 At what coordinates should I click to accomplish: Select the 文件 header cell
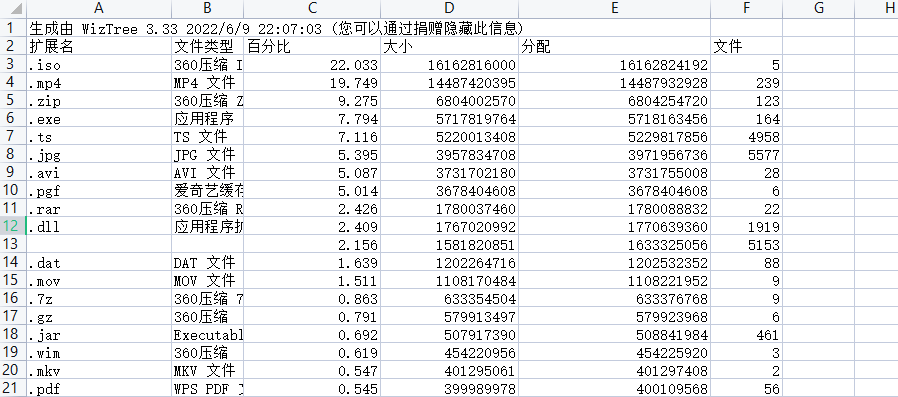pyautogui.click(x=746, y=46)
